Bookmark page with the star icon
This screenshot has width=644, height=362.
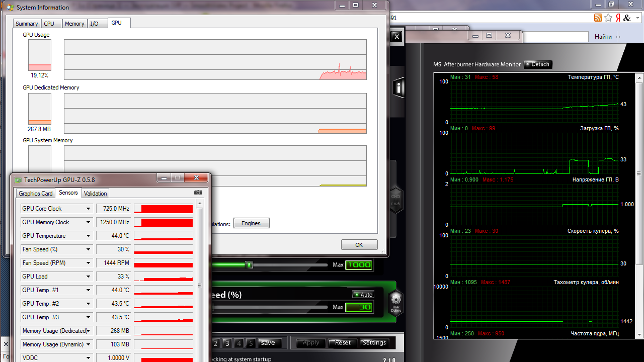pos(608,18)
